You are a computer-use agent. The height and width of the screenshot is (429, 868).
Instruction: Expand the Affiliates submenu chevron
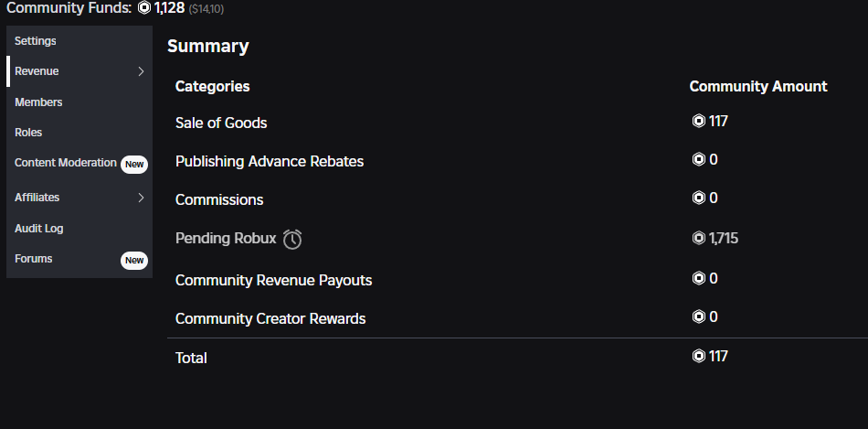[x=141, y=198]
